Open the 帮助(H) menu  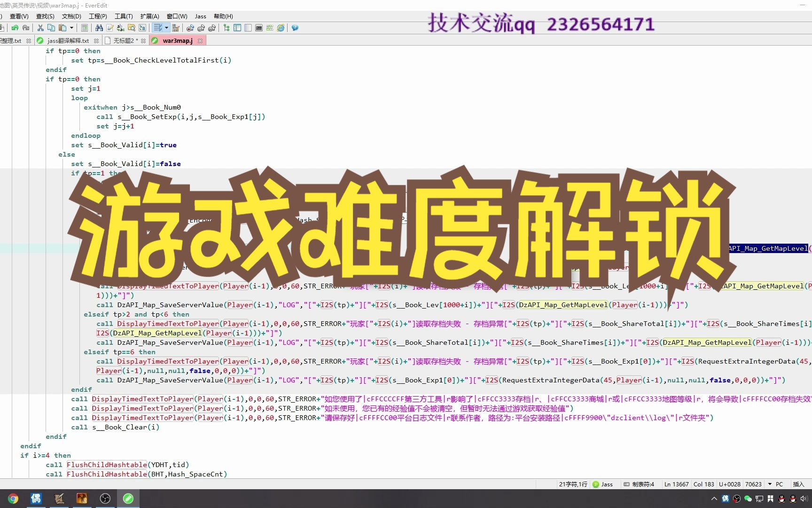pos(223,16)
